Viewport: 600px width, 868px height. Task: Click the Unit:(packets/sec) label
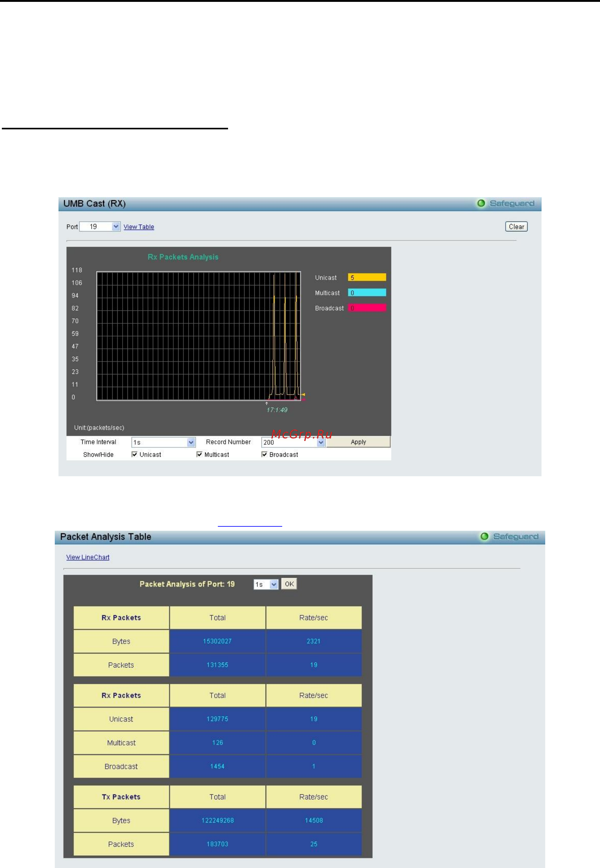tap(99, 427)
